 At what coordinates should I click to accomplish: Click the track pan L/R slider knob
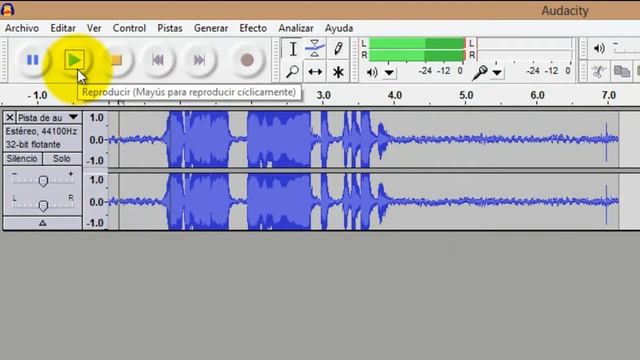point(43,206)
